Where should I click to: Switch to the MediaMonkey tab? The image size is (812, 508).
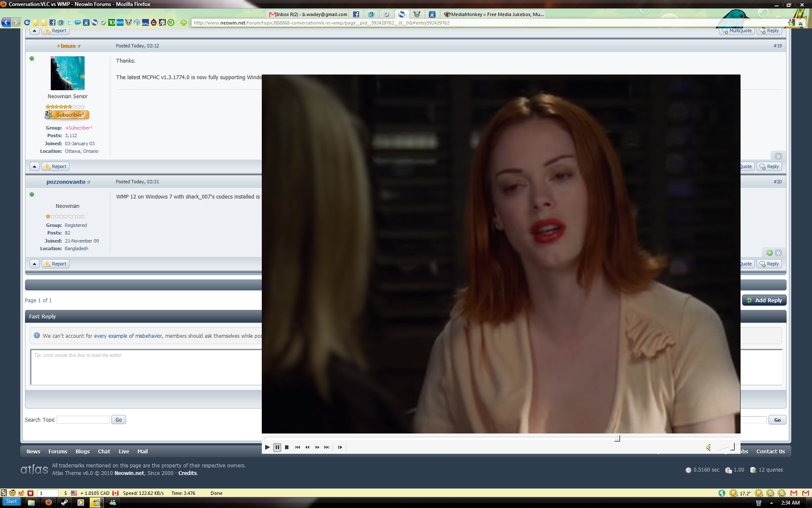[x=494, y=14]
